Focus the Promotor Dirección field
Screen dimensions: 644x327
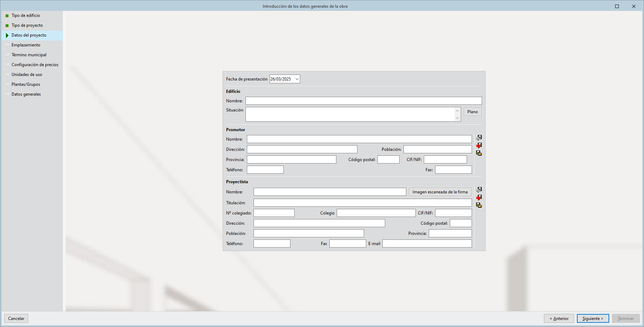(x=302, y=149)
